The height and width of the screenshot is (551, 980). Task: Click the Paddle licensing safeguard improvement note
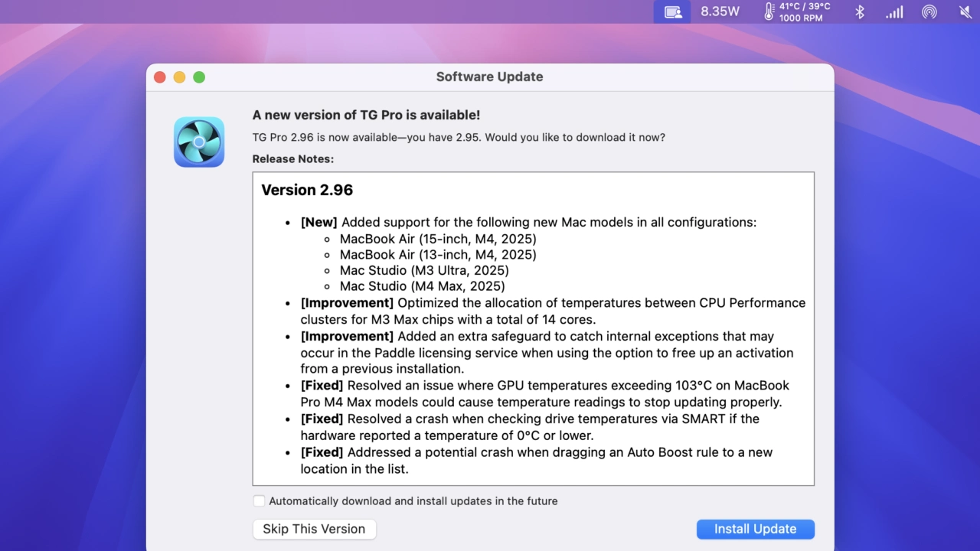(547, 352)
